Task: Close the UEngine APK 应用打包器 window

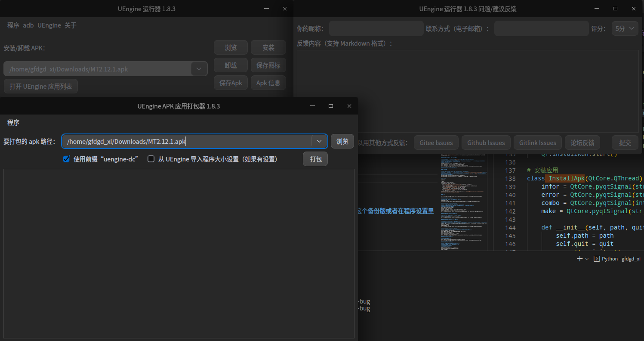Action: point(349,106)
